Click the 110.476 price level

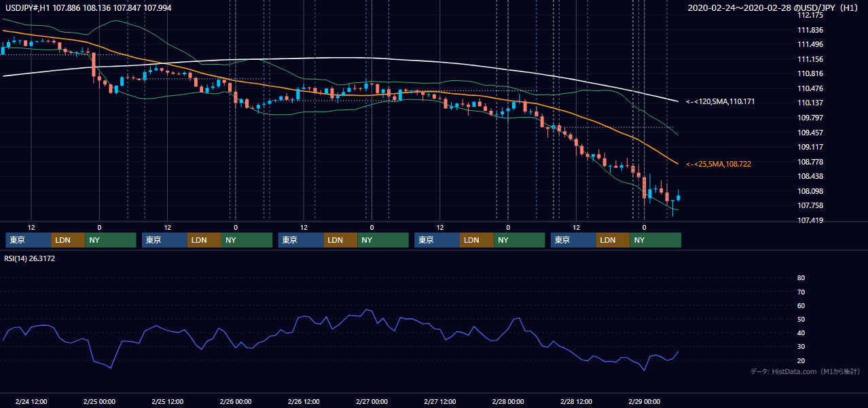[x=810, y=88]
